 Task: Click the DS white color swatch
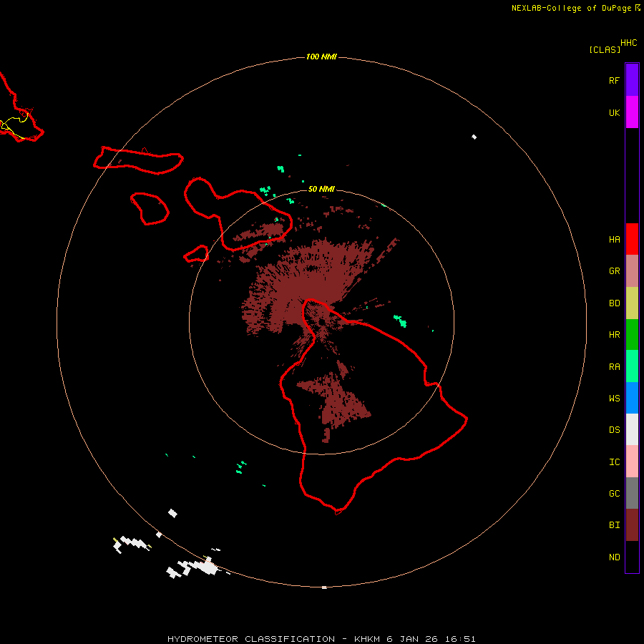tap(632, 429)
